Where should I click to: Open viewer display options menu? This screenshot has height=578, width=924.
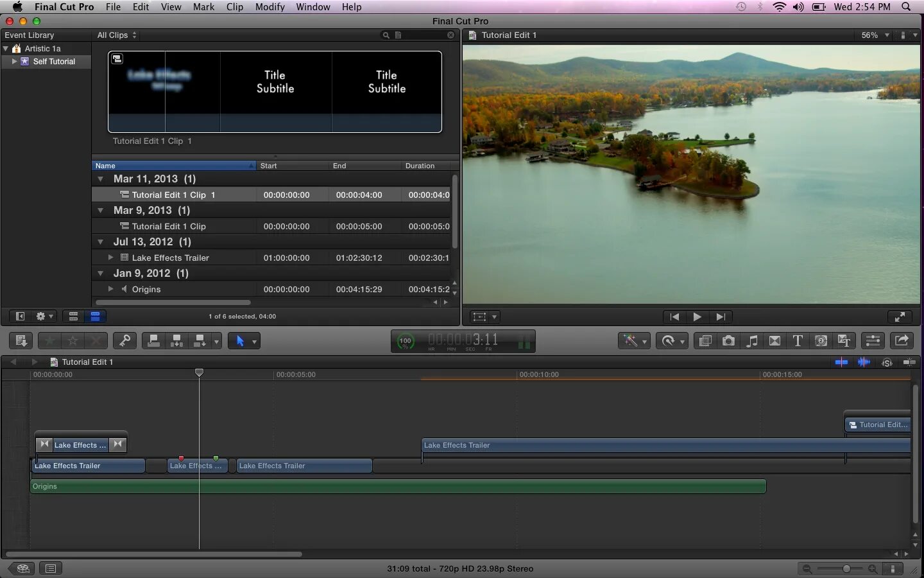907,35
